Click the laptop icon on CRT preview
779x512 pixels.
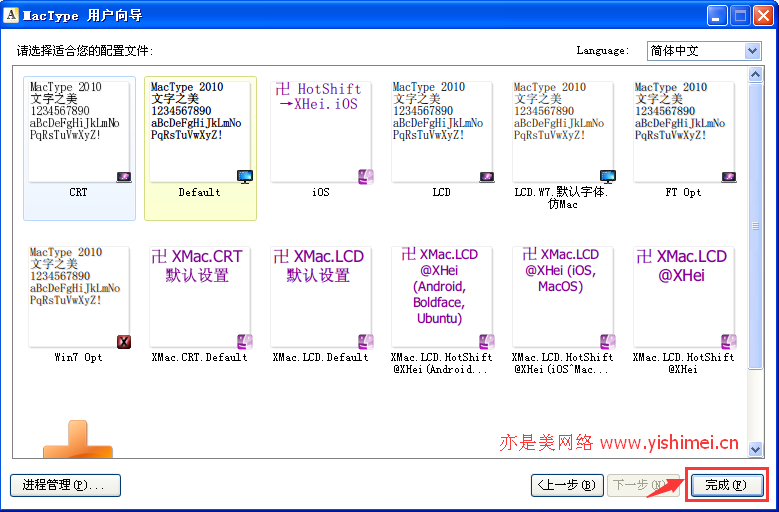tap(124, 177)
